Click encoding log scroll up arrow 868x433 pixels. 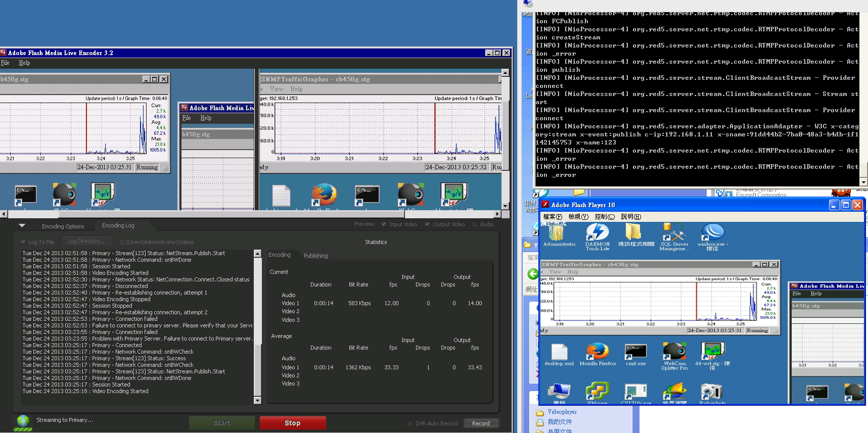(x=257, y=254)
